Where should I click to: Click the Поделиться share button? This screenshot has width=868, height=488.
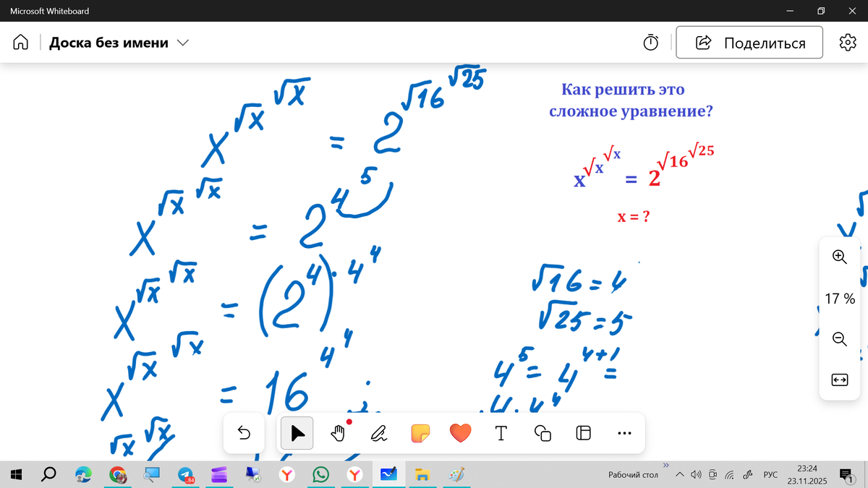click(x=749, y=43)
